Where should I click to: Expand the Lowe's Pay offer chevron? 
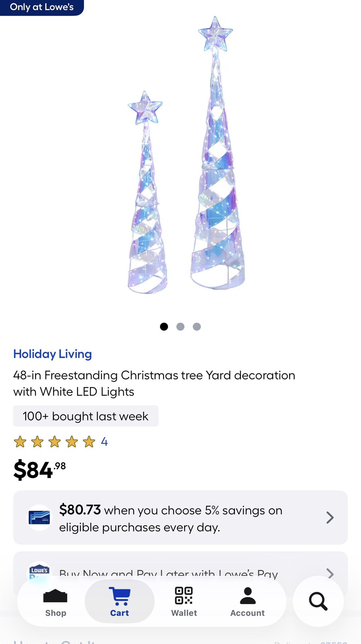coord(330,574)
